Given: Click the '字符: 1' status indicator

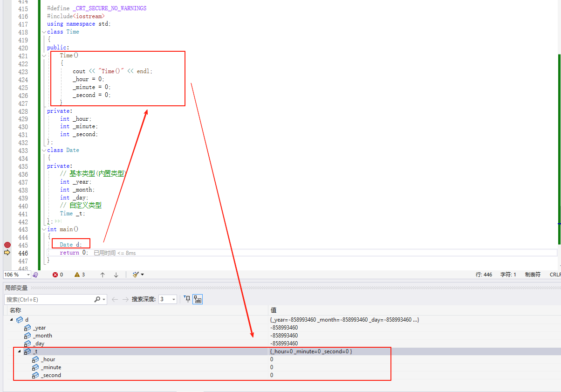Looking at the screenshot, I should [x=508, y=275].
